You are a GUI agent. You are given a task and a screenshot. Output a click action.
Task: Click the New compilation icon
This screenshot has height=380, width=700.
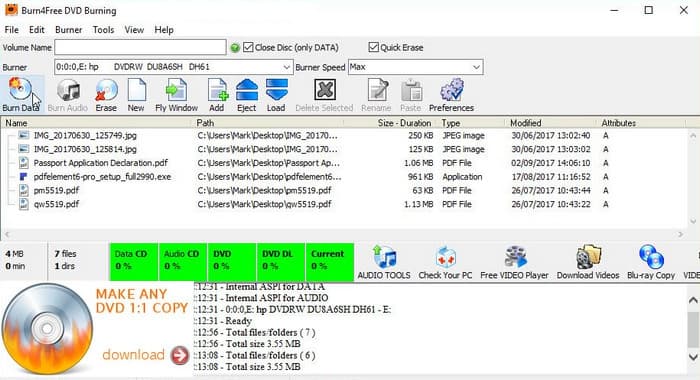coord(137,90)
